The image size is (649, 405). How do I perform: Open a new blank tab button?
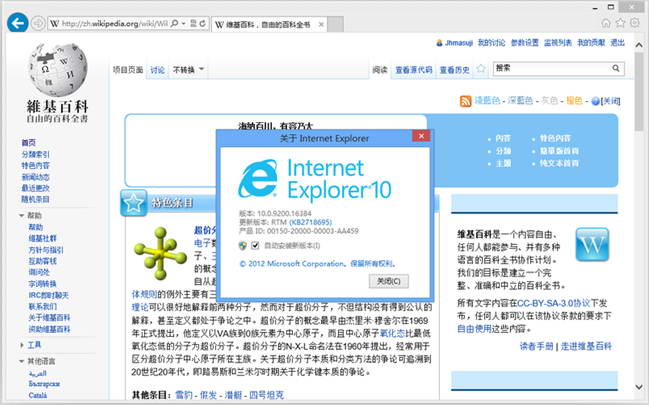click(336, 24)
